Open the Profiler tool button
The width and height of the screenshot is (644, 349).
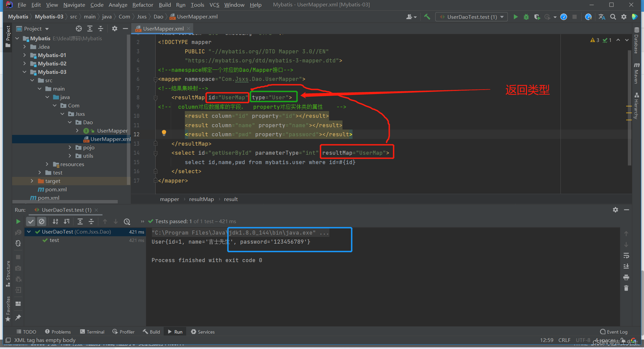click(x=123, y=332)
